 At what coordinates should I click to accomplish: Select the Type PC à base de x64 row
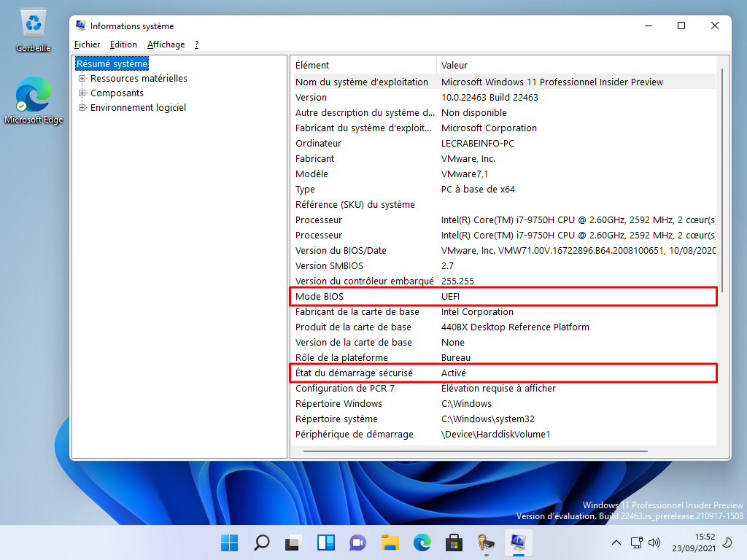503,189
